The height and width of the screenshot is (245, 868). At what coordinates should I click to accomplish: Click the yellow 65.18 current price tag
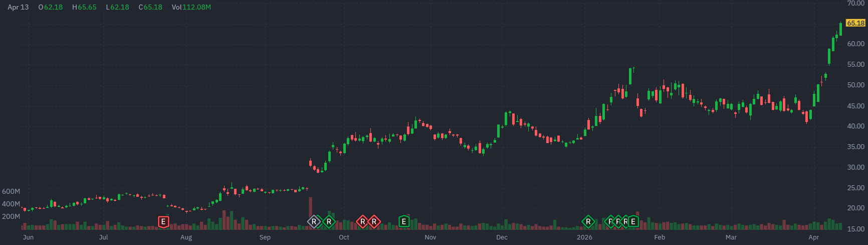tap(855, 23)
